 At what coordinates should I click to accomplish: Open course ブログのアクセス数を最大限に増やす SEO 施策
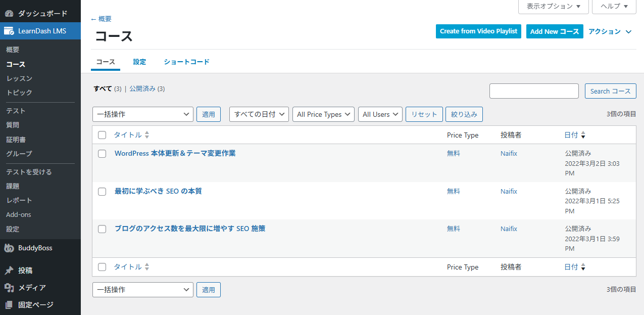point(190,229)
